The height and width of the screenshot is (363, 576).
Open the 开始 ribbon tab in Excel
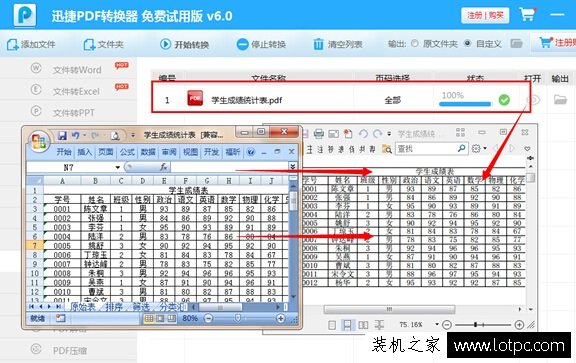[x=64, y=152]
